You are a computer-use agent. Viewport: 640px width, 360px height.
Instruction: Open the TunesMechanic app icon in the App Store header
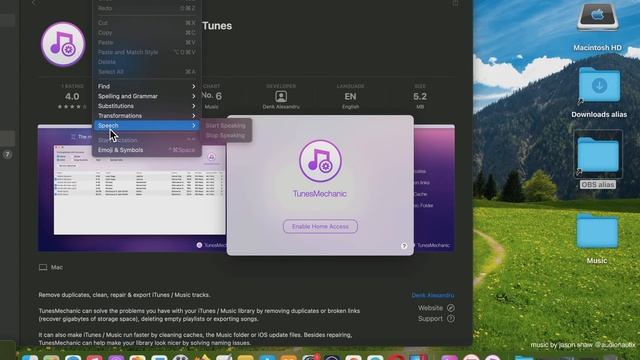(x=63, y=44)
